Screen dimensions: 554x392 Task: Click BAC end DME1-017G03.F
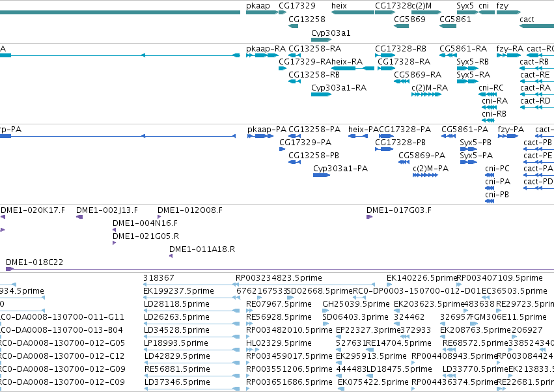(x=399, y=211)
